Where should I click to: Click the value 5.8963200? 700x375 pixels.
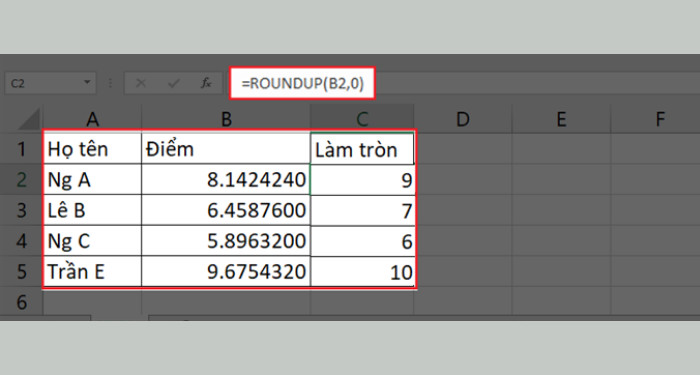click(226, 241)
